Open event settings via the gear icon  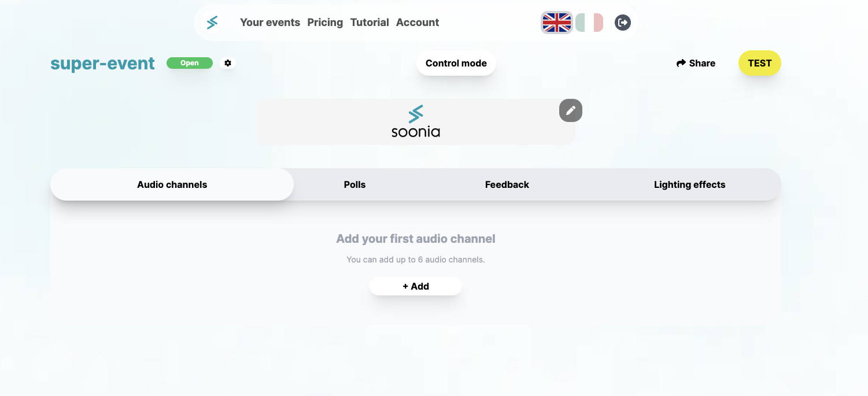pos(228,63)
